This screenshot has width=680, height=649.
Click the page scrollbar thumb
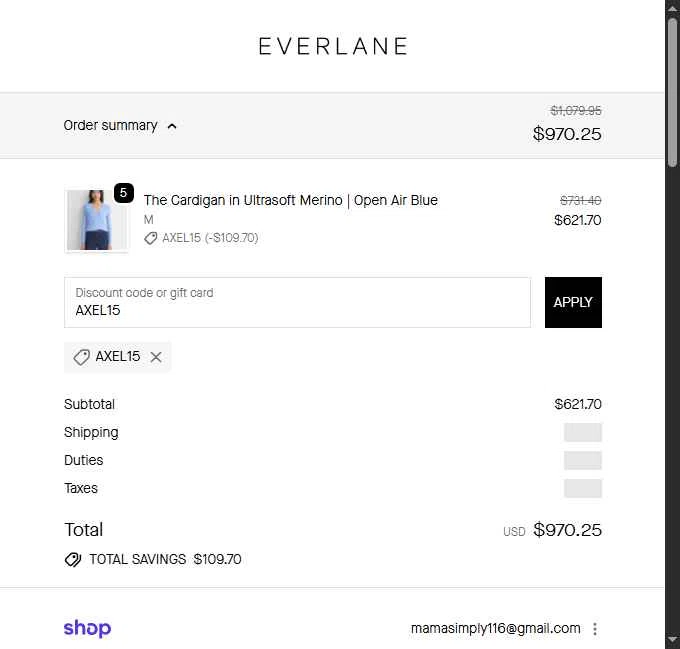tap(672, 92)
